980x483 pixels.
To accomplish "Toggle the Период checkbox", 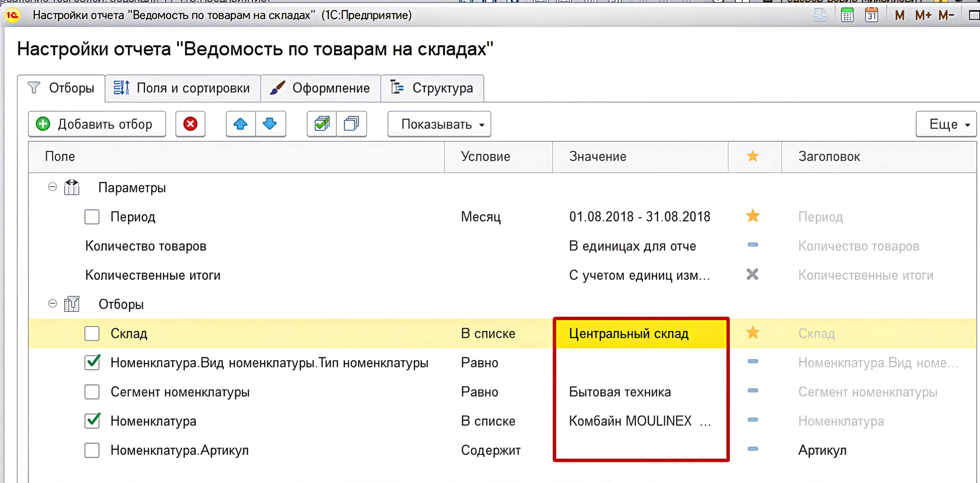I will point(92,217).
